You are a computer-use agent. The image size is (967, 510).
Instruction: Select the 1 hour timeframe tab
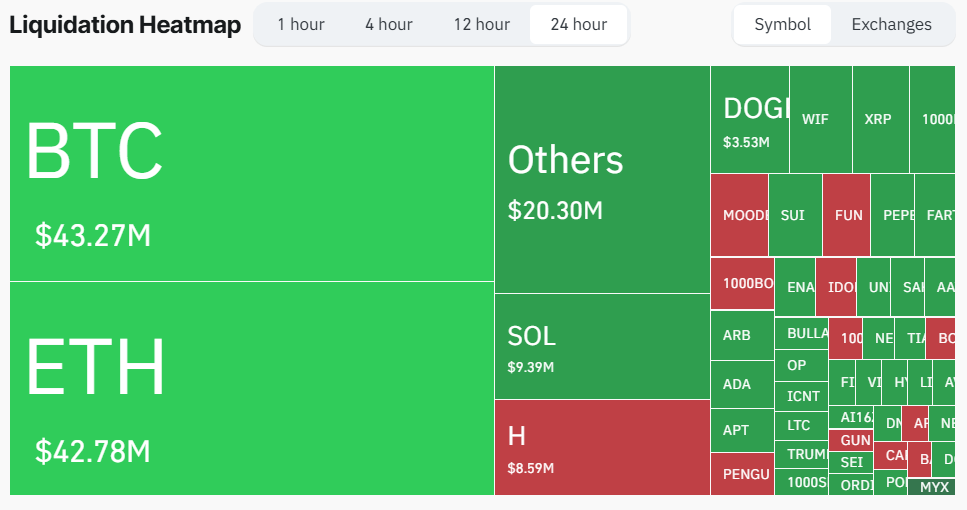(x=301, y=24)
